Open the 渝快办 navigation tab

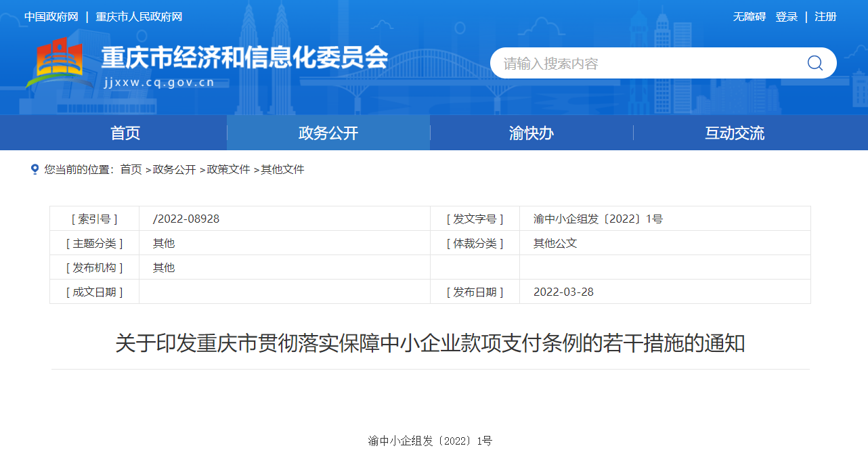531,133
